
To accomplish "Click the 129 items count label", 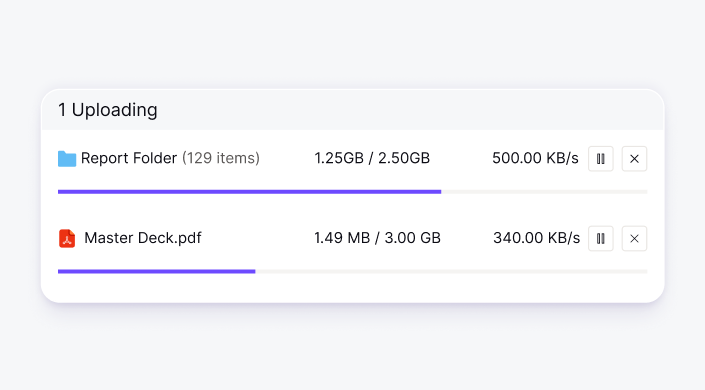I will pyautogui.click(x=221, y=158).
